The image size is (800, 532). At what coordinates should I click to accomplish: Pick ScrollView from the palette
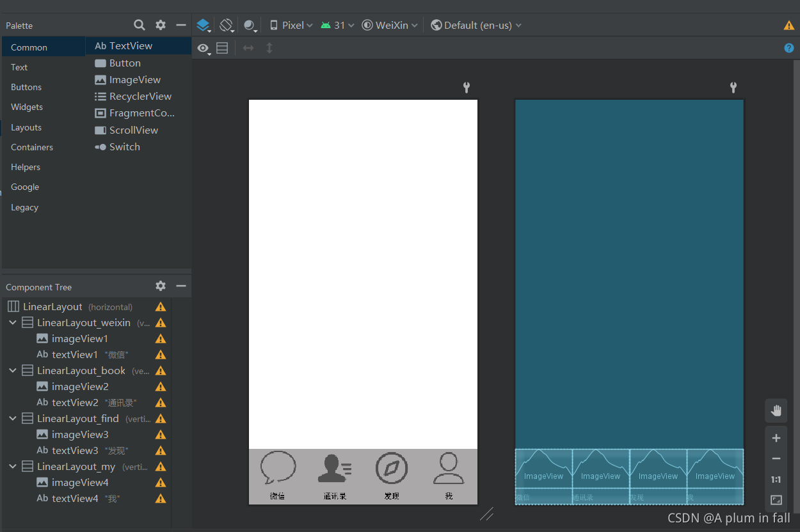[138, 130]
